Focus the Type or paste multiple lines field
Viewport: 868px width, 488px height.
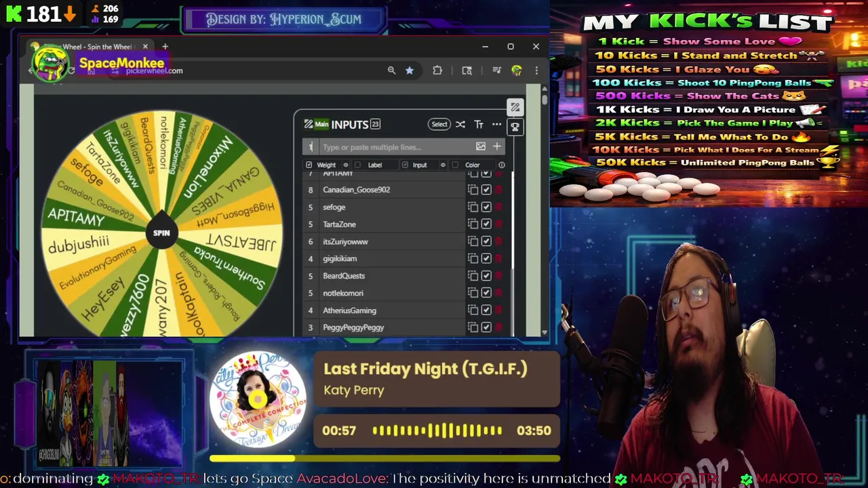click(397, 147)
